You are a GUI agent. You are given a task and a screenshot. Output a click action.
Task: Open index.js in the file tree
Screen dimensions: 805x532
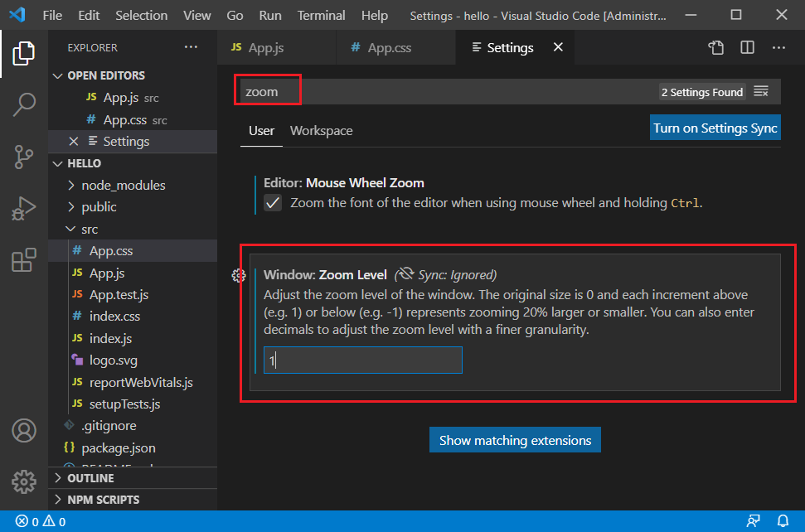point(133,339)
